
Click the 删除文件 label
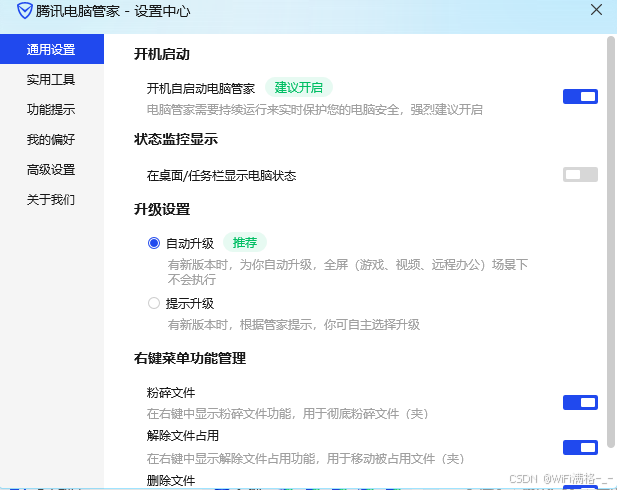coord(171,481)
